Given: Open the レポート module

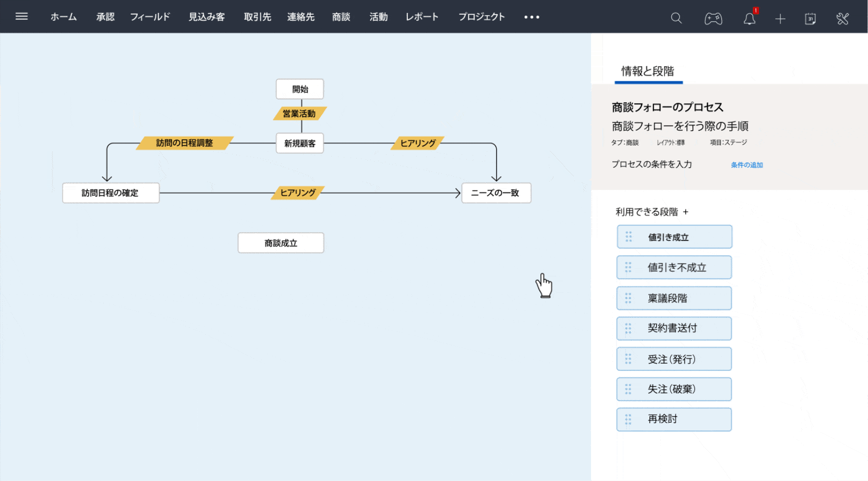Looking at the screenshot, I should pos(422,17).
